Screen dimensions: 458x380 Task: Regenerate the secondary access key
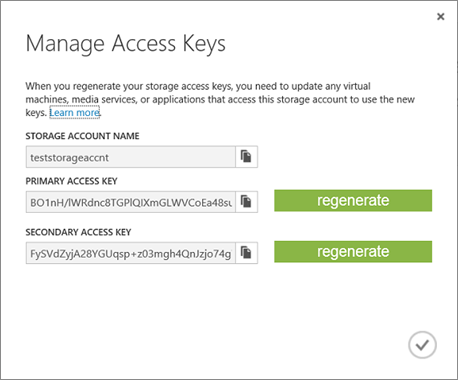tap(353, 252)
